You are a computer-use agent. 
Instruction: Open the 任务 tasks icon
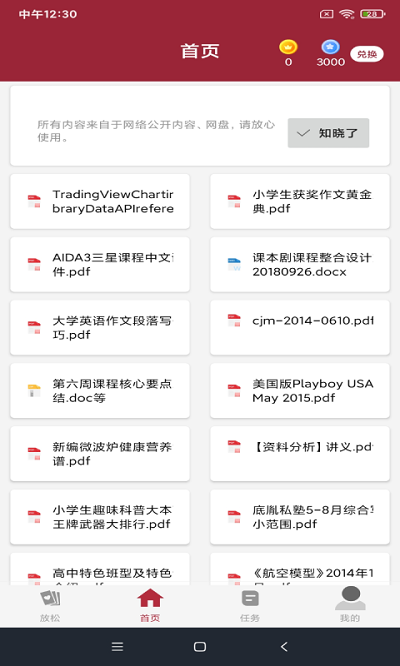[x=250, y=598]
